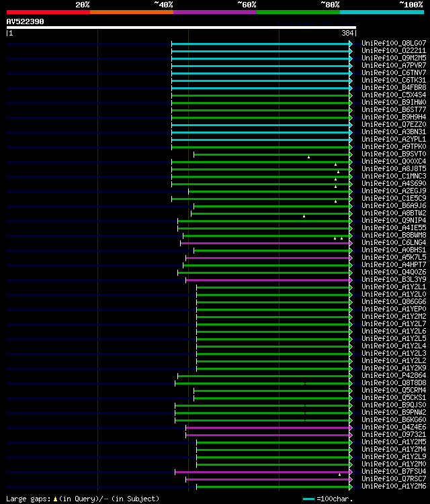Click the cyan =100char scale legend bar
Viewport: 430px width, 504px height.
(308, 499)
